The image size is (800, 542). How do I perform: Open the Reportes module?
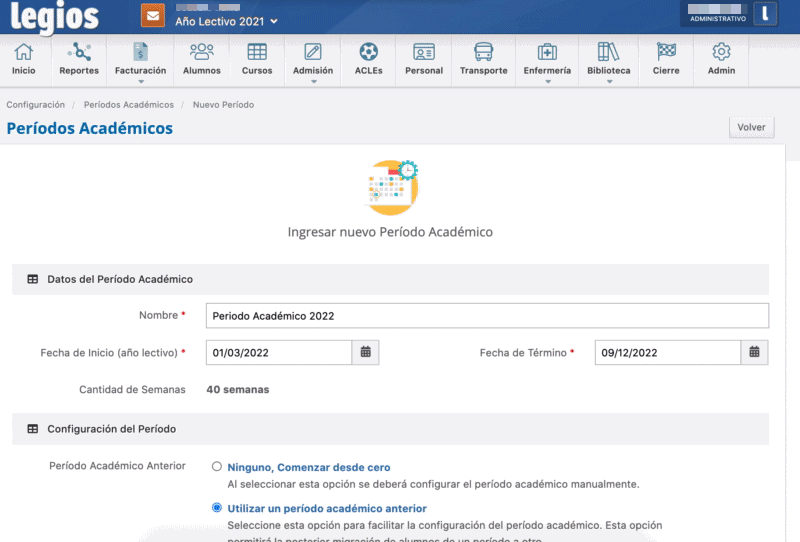pos(79,59)
